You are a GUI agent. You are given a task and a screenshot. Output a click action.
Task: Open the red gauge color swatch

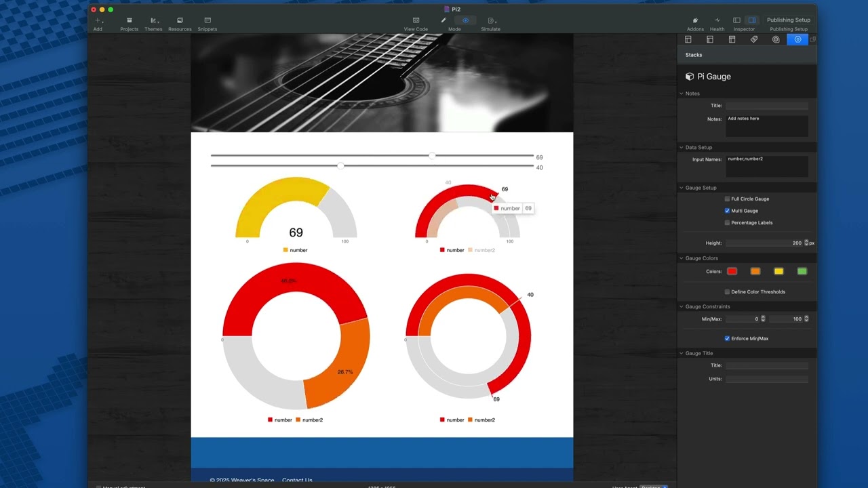(732, 271)
